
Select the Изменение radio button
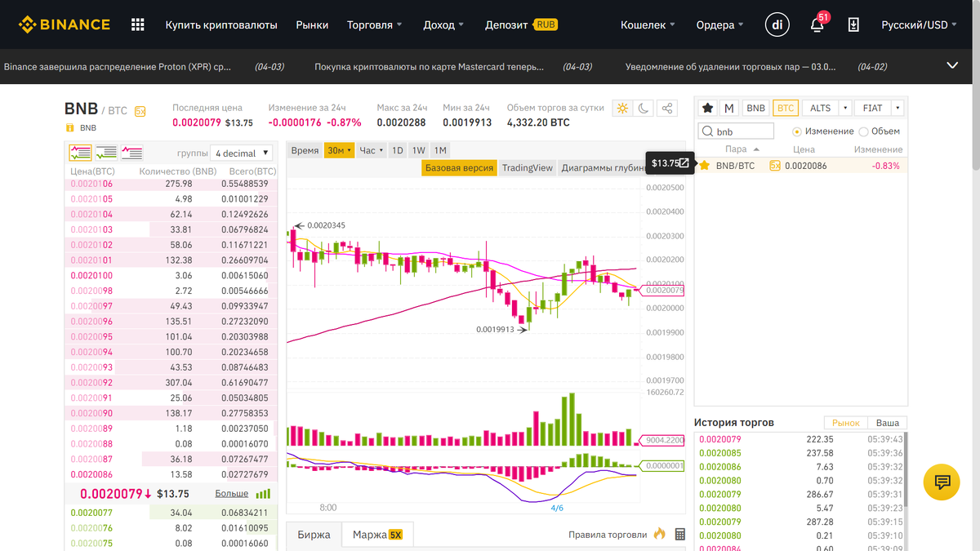pos(797,131)
